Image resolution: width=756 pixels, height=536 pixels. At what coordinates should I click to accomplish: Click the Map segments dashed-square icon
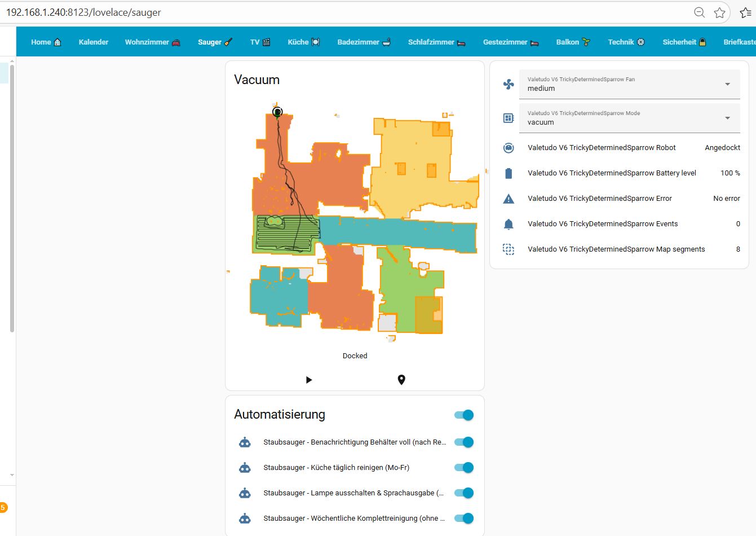pyautogui.click(x=509, y=249)
